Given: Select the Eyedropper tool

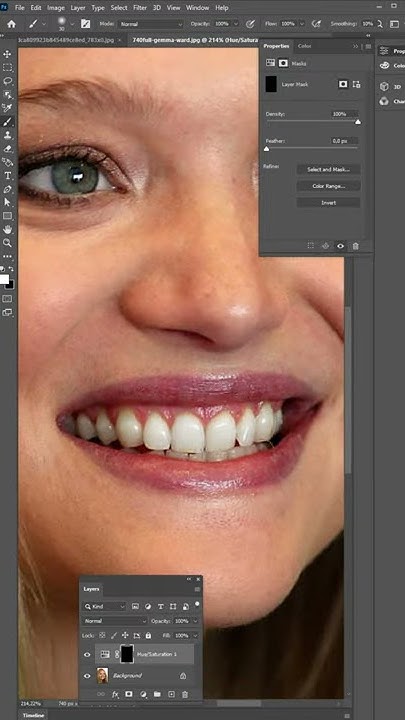Looking at the screenshot, I should pyautogui.click(x=8, y=108).
